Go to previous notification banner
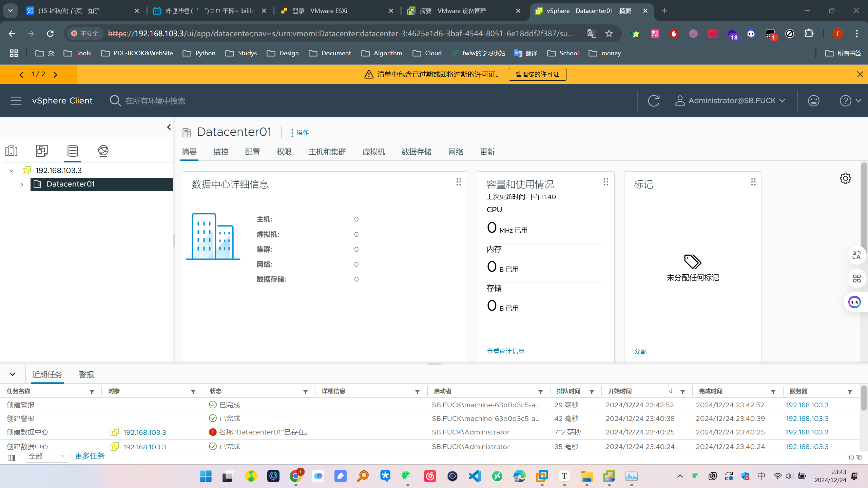The image size is (868, 488). pyautogui.click(x=21, y=74)
